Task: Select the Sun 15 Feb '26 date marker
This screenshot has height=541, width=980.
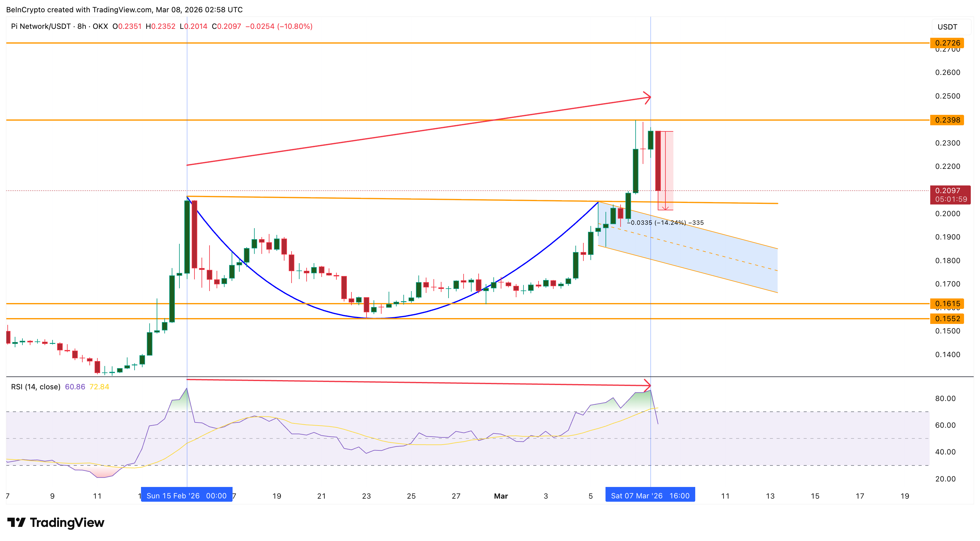Action: [x=186, y=495]
